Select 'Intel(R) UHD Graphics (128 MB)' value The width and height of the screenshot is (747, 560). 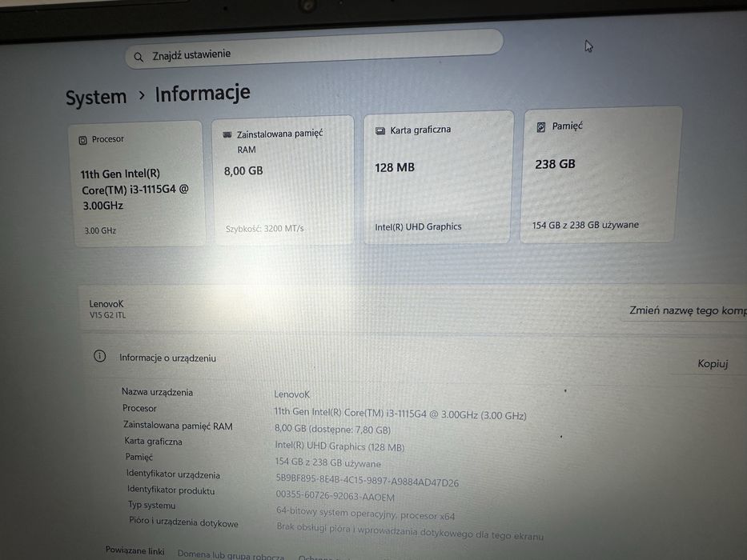pyautogui.click(x=339, y=446)
